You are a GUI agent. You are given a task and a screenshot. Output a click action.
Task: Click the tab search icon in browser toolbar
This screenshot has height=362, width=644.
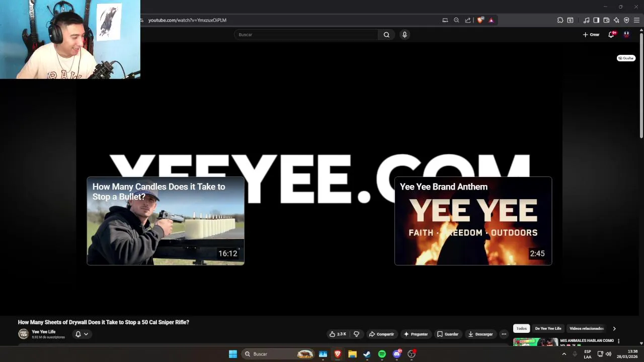[570, 20]
